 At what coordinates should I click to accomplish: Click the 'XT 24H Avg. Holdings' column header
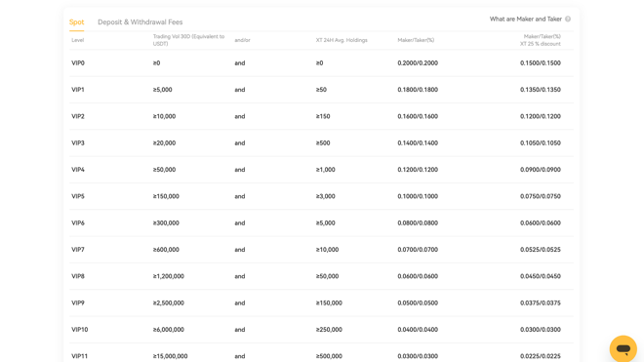[x=342, y=40]
